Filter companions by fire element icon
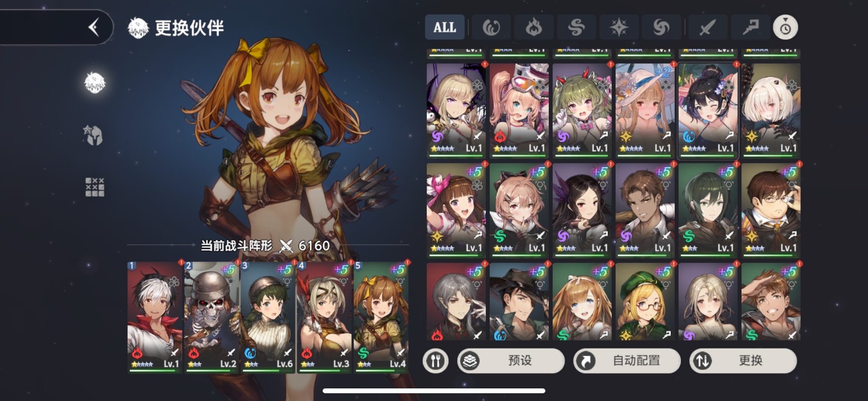868x401 pixels. tap(534, 27)
